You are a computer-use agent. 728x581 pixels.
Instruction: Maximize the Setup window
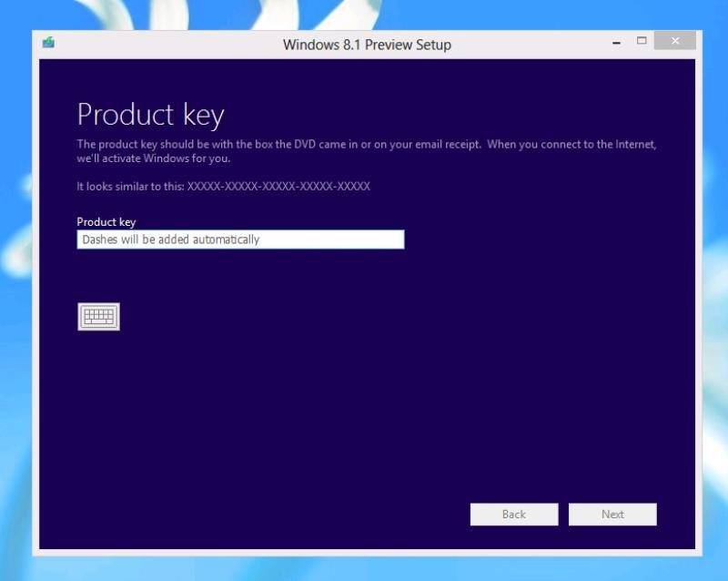[x=642, y=41]
